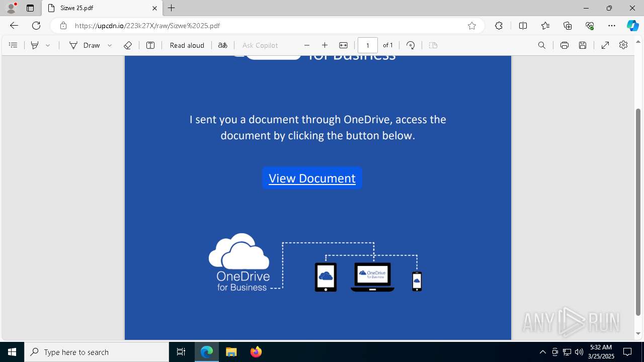Close the Sizwe 25.pdf tab
Screen dimensions: 644x362
(x=155, y=8)
